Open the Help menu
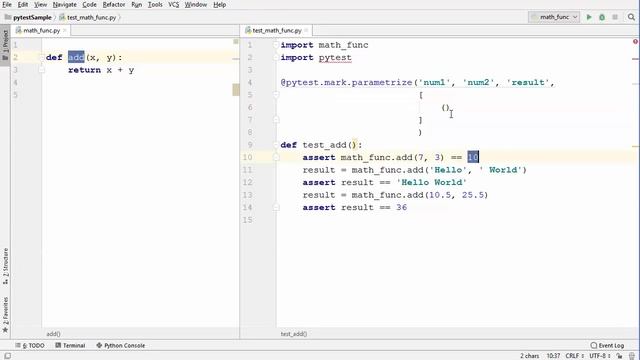 tap(220, 4)
